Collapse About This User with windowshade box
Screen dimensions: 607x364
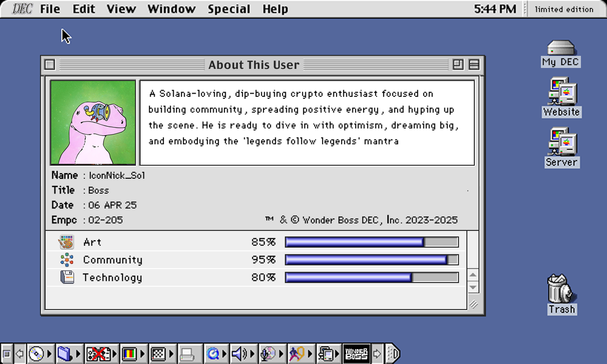[474, 65]
